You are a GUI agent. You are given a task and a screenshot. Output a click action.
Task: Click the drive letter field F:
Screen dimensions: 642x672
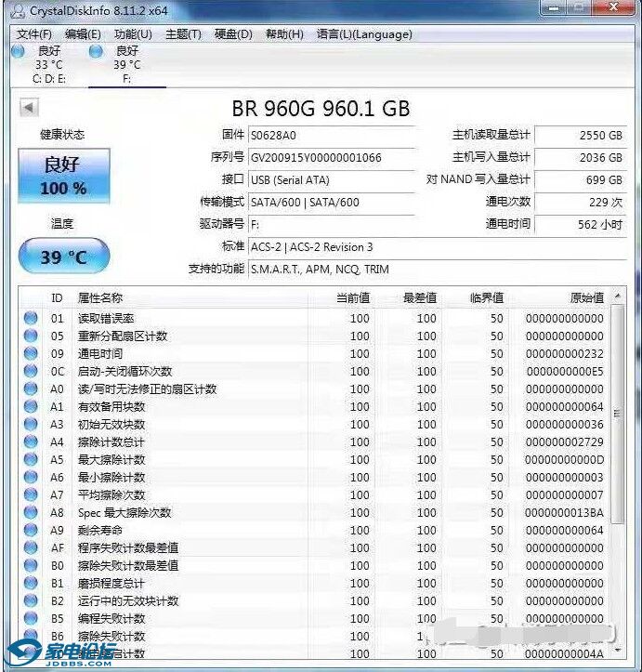coord(332,225)
